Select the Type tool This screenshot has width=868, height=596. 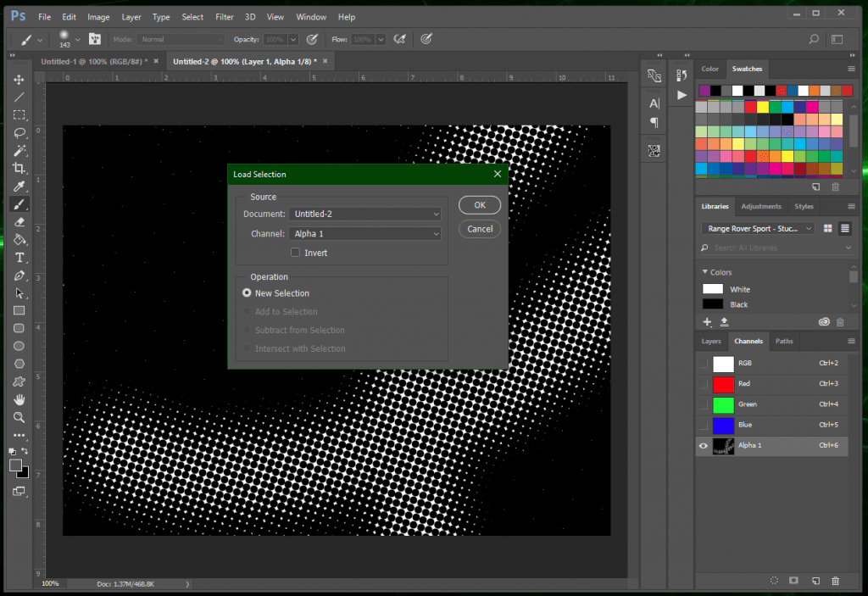pos(19,258)
